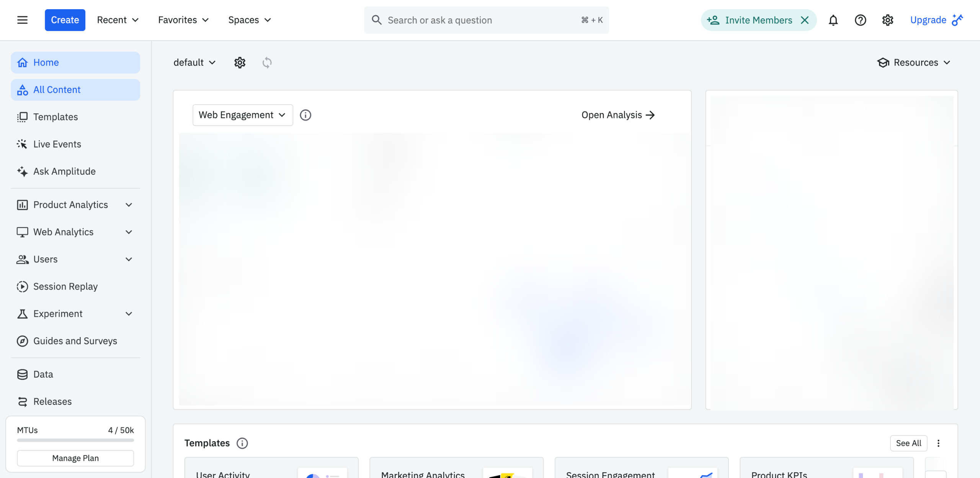Expand Product Analytics in sidebar
The height and width of the screenshot is (478, 980).
(x=129, y=205)
